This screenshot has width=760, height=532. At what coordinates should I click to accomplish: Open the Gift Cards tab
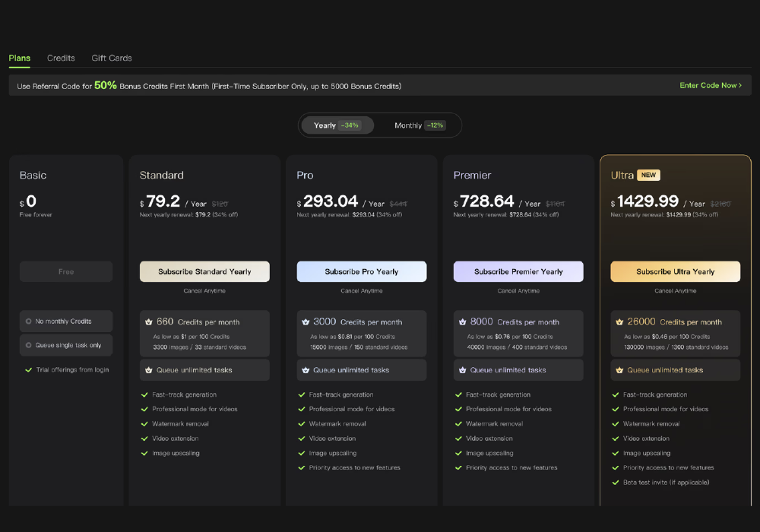[x=112, y=58]
